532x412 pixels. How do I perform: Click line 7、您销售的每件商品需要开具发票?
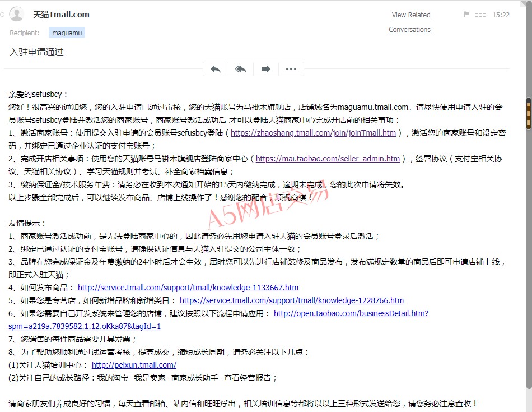73,339
